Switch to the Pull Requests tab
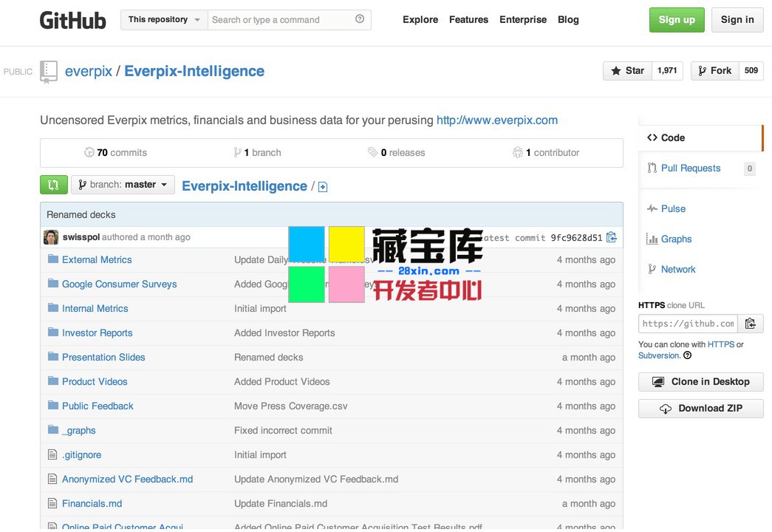 690,168
